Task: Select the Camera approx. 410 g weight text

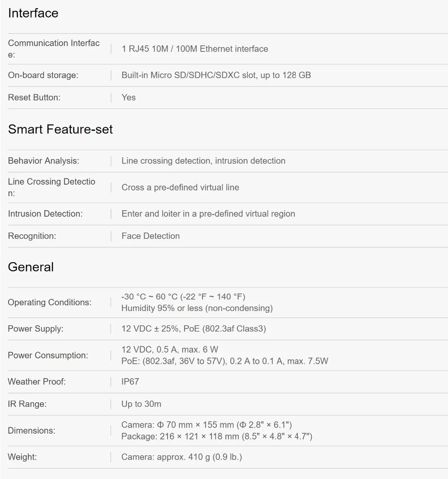Action: point(182,457)
